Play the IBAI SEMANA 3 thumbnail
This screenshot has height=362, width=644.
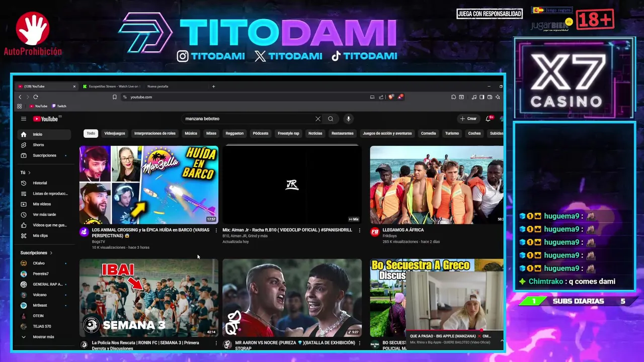click(149, 298)
